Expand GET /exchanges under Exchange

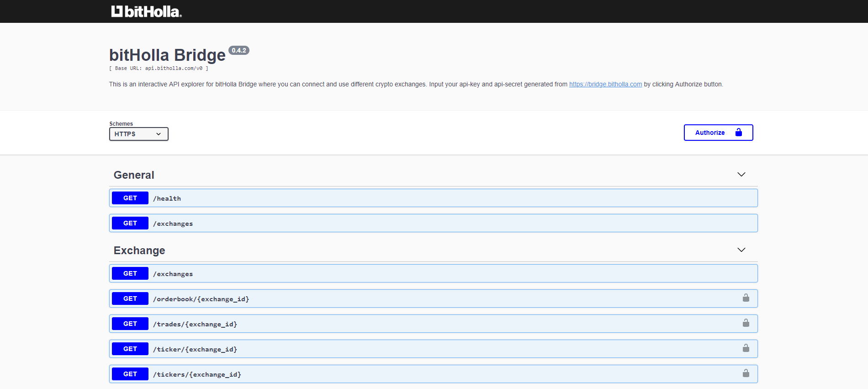tap(433, 273)
